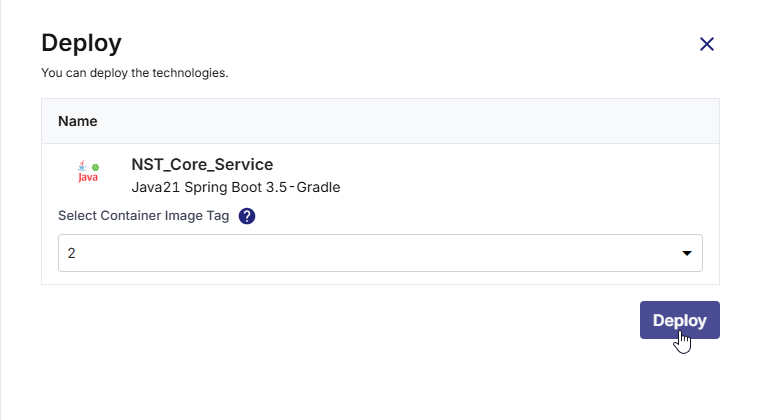The image size is (767, 420).
Task: Open the Container Image Tag combo box
Action: [x=380, y=253]
